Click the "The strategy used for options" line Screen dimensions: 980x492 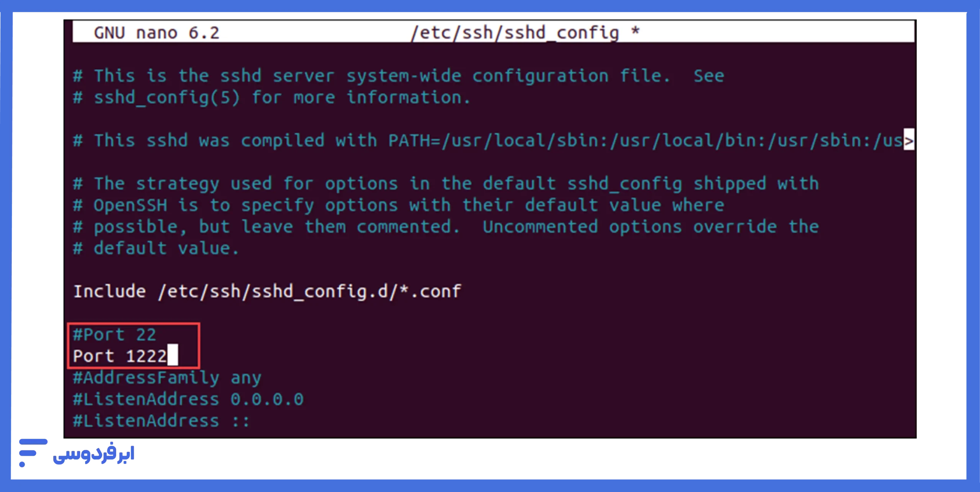[x=446, y=184]
